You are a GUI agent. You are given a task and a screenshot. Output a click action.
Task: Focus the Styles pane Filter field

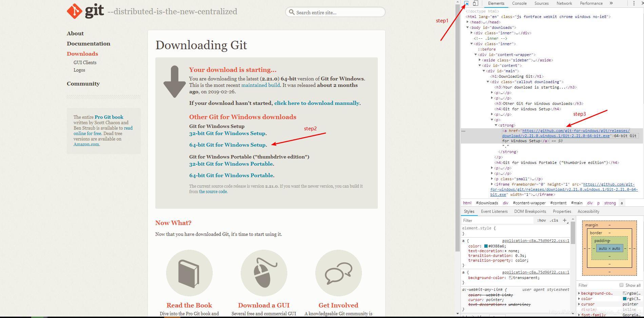(x=497, y=220)
